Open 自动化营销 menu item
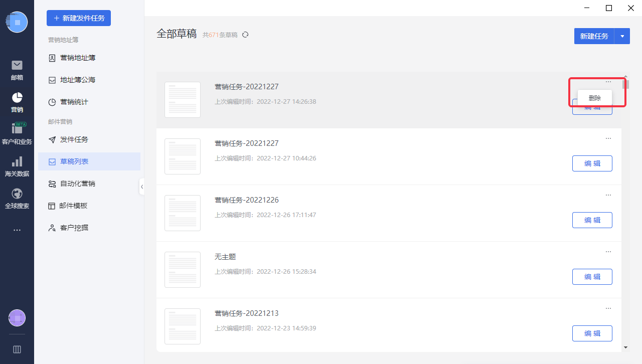This screenshot has width=642, height=364. 77,184
